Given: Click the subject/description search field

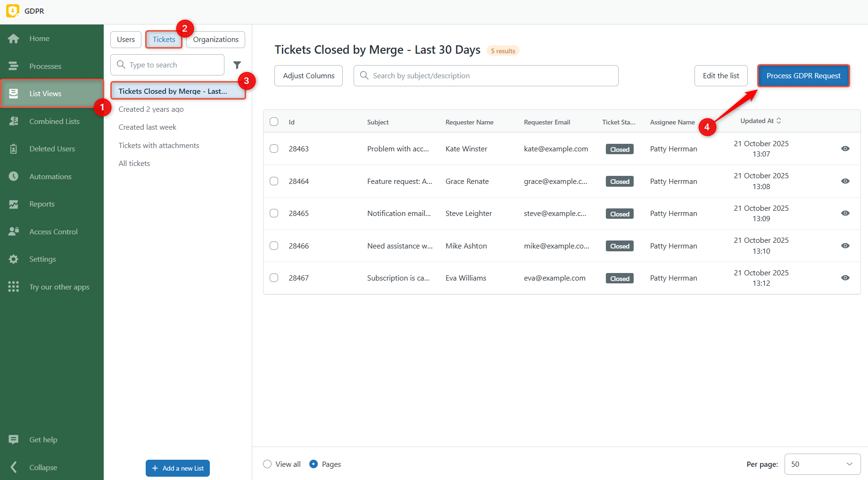Looking at the screenshot, I should tap(486, 76).
